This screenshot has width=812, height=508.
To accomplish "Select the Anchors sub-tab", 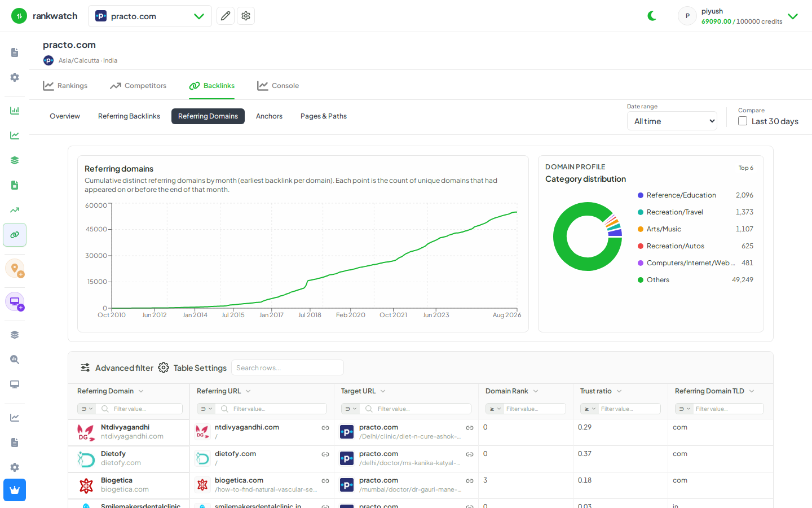I will [x=269, y=116].
